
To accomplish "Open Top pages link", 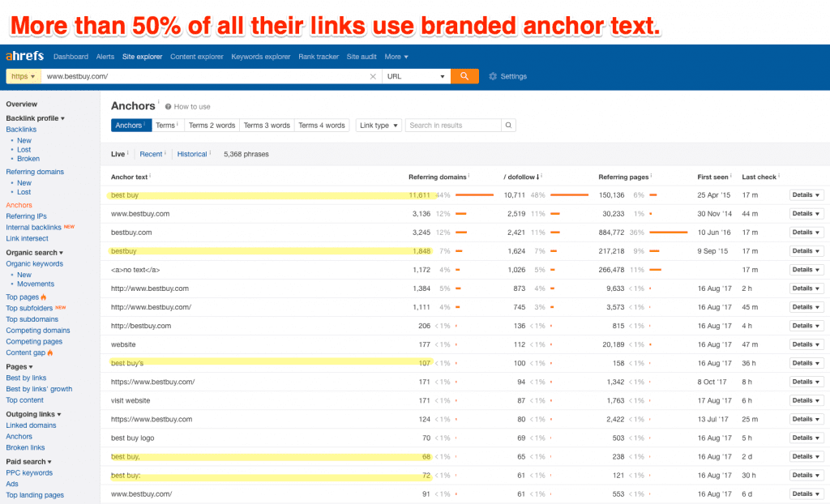I will (x=22, y=297).
